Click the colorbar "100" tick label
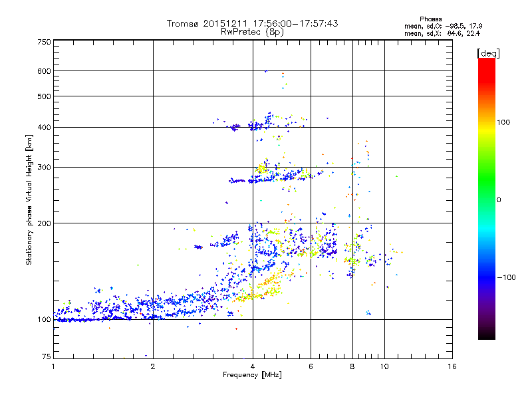This screenshot has width=532, height=399. coord(503,122)
